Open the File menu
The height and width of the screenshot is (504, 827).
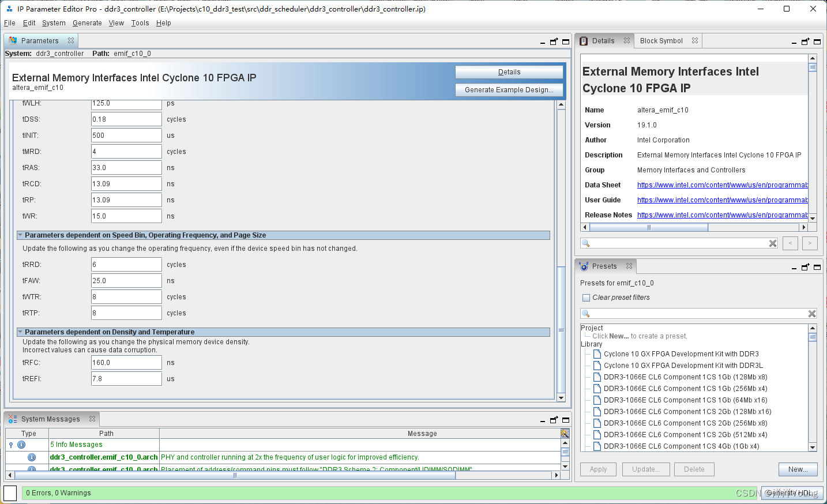click(10, 23)
